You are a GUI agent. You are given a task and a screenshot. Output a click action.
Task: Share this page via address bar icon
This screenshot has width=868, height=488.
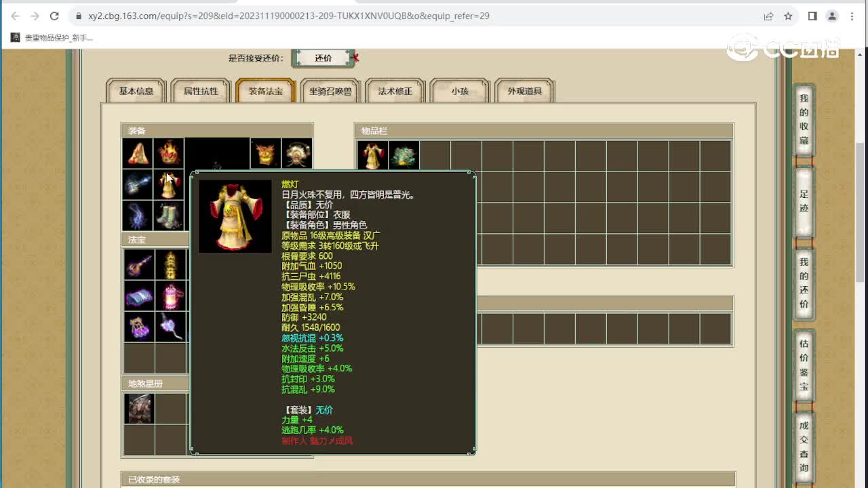(x=768, y=16)
